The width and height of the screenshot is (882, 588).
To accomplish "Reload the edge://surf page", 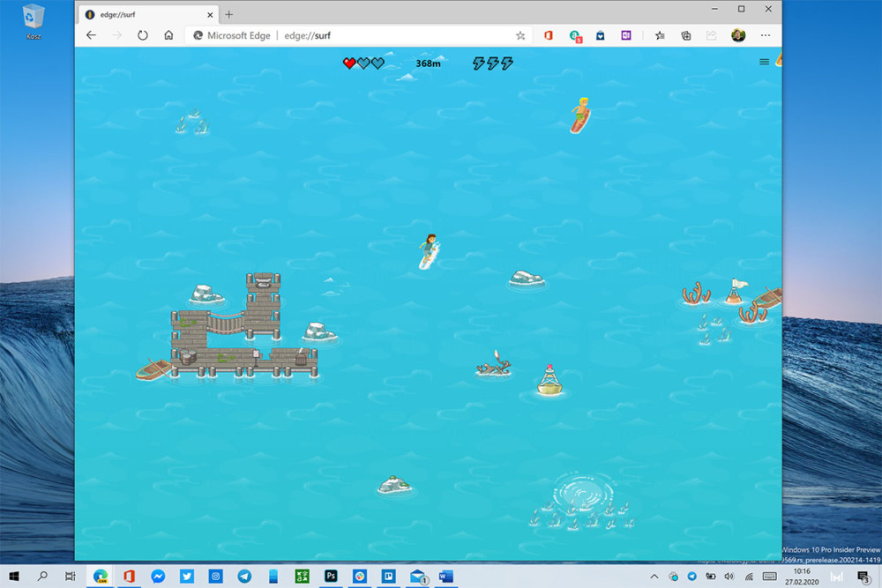I will pyautogui.click(x=142, y=35).
